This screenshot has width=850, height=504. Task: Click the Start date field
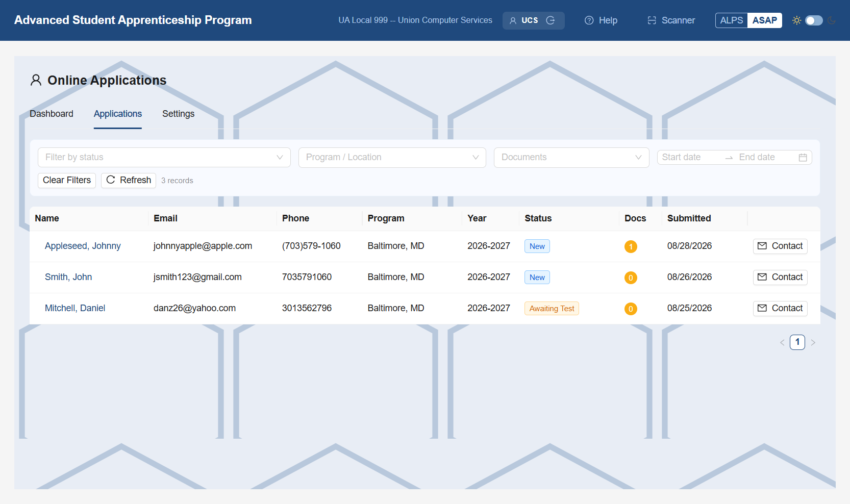pyautogui.click(x=689, y=157)
